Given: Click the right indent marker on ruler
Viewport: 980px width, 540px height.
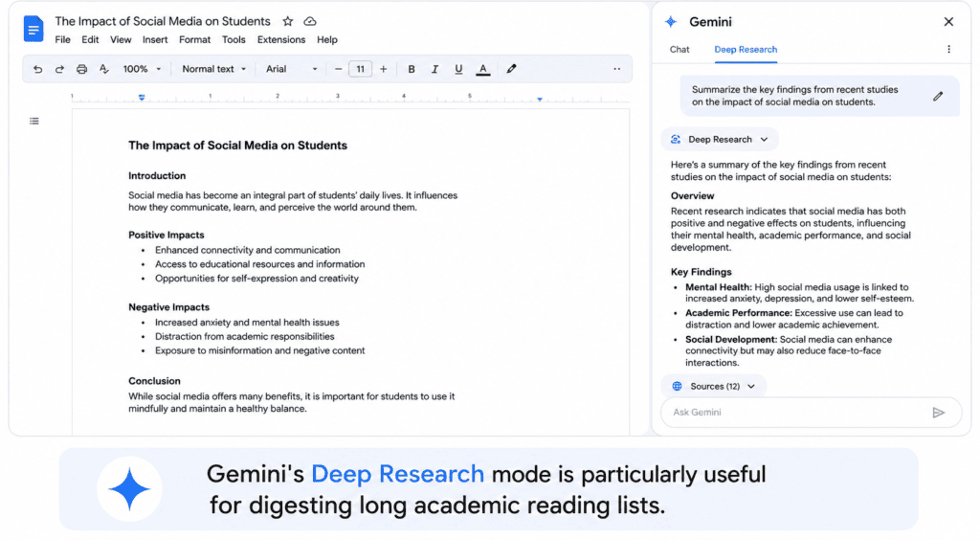Looking at the screenshot, I should [540, 100].
